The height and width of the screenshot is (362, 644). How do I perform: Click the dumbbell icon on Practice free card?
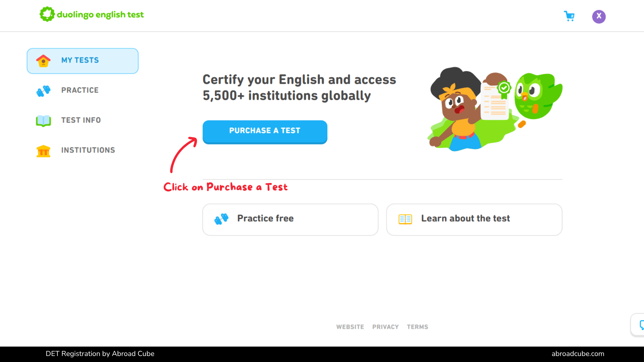click(221, 219)
